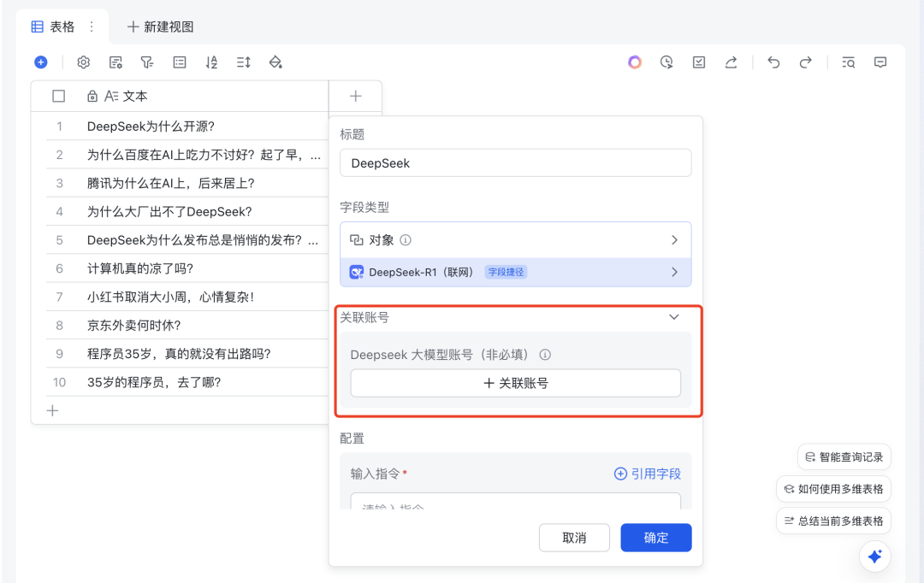This screenshot has height=583, width=924.
Task: Select row 9 程序员35岁，真的就没有出路吗?
Action: 187,353
